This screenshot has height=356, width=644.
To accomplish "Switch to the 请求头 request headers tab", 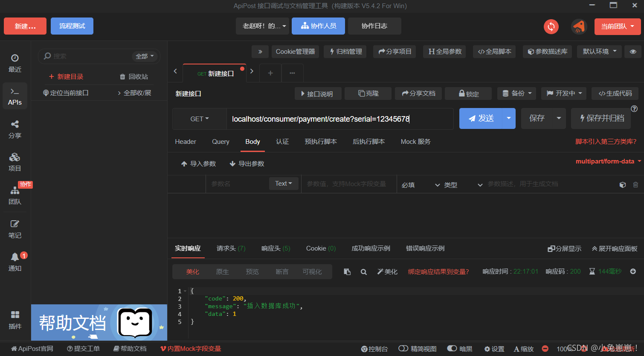I will 231,248.
